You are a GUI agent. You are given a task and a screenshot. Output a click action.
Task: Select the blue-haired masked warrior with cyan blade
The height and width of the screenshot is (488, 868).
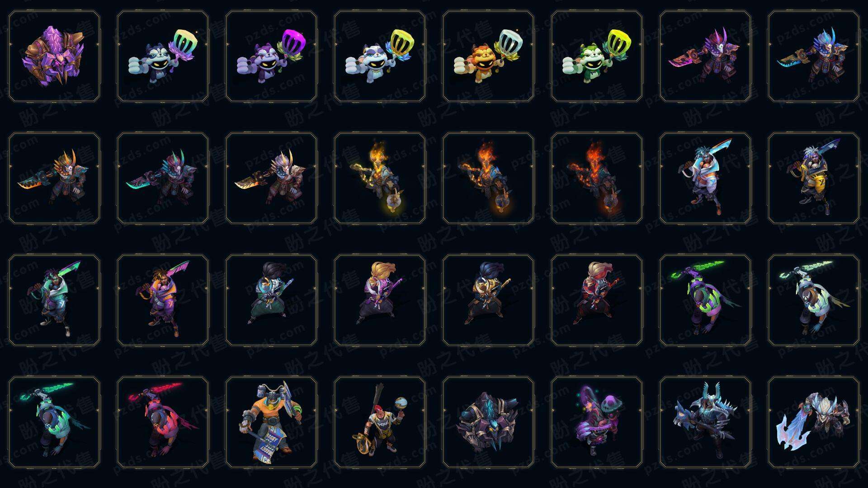point(814,56)
